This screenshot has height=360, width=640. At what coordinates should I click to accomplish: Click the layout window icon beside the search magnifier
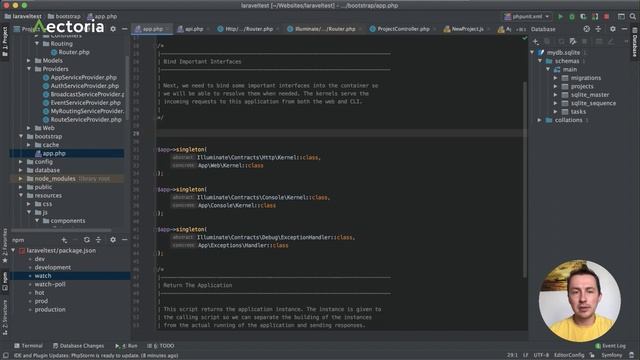click(621, 17)
